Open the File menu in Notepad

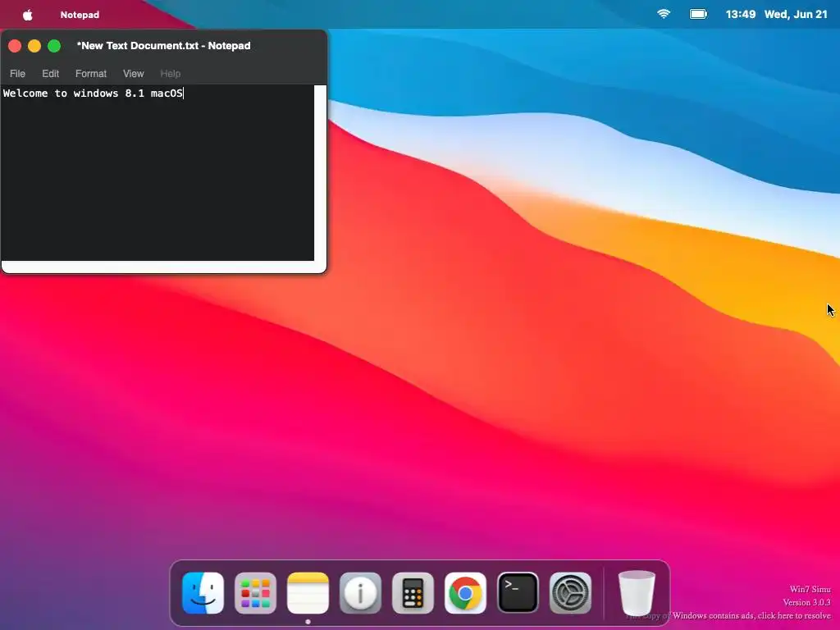pos(18,73)
